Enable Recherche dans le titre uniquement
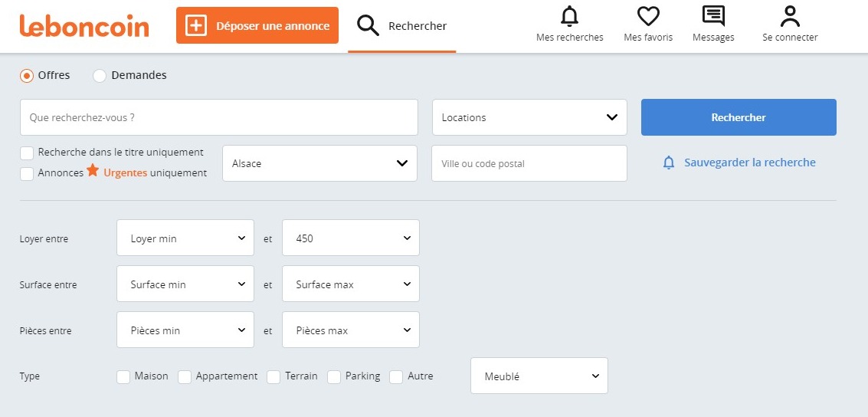868x417 pixels. tap(27, 153)
